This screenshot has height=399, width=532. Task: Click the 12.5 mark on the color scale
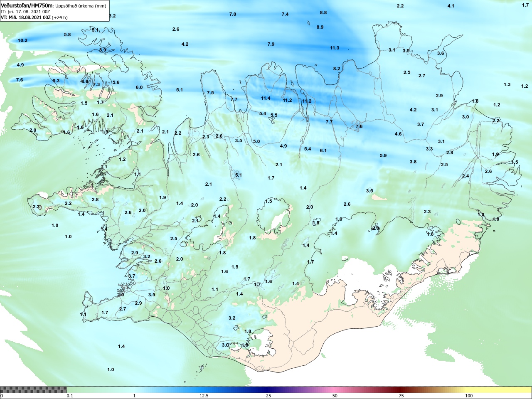[204, 396]
